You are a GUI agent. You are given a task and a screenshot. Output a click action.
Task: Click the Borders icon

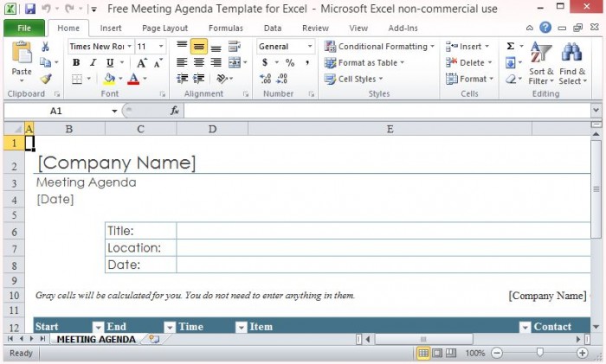pyautogui.click(x=77, y=79)
